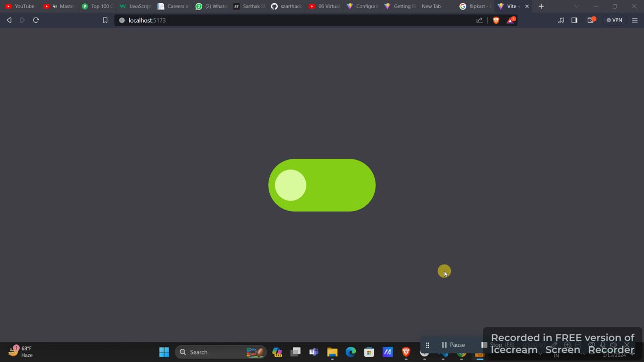
Task: Switch to the saarthack GitHub tab
Action: click(x=287, y=6)
